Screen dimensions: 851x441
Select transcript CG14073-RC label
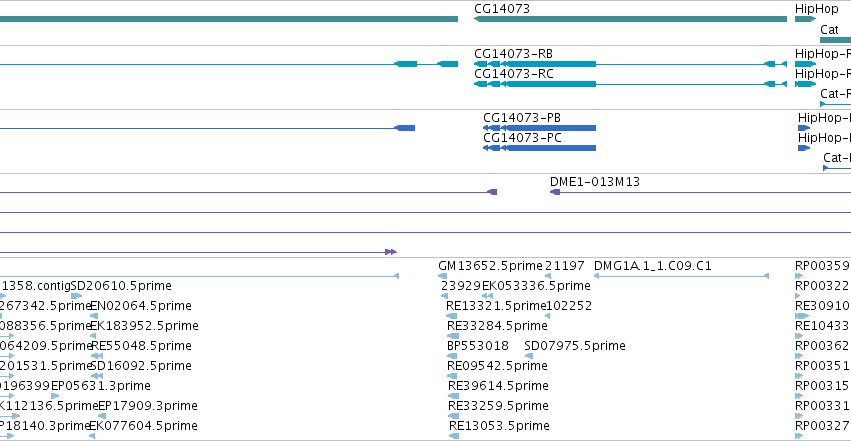(x=514, y=74)
